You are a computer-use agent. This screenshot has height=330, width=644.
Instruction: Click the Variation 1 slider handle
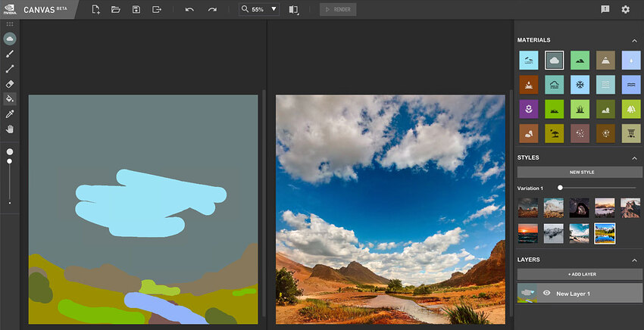[560, 188]
